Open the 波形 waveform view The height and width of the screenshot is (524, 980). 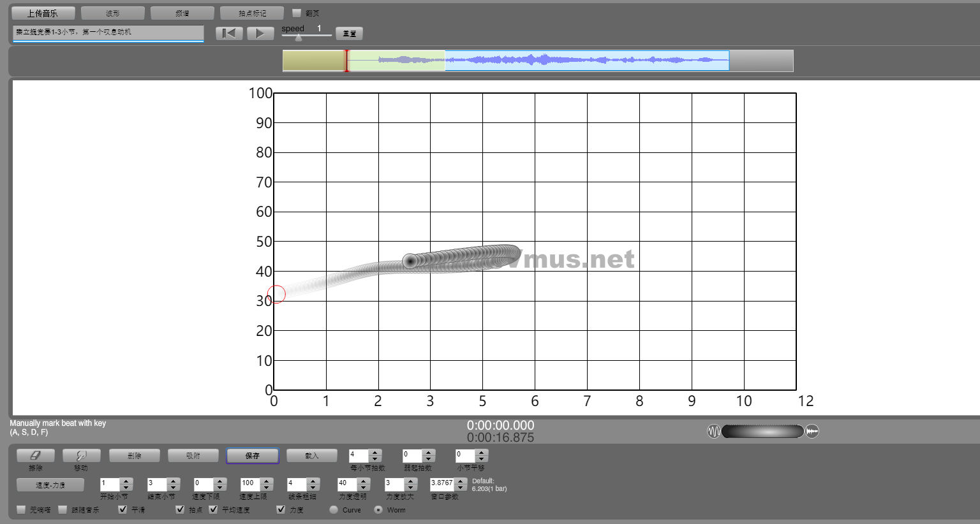point(113,13)
